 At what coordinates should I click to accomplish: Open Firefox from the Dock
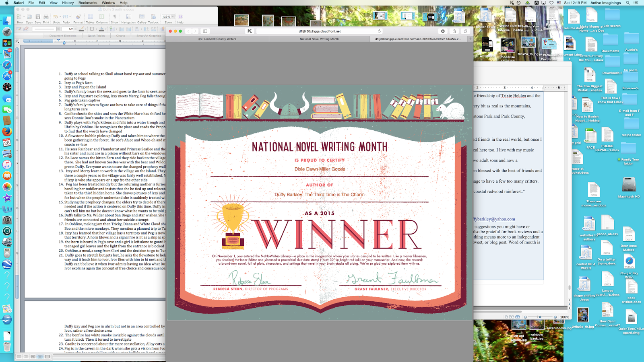tap(7, 132)
